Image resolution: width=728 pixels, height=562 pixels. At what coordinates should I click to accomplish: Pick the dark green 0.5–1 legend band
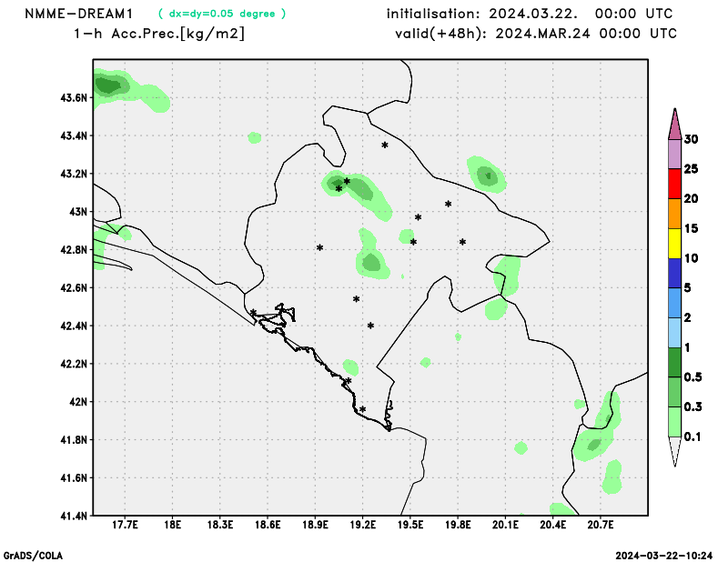point(674,363)
